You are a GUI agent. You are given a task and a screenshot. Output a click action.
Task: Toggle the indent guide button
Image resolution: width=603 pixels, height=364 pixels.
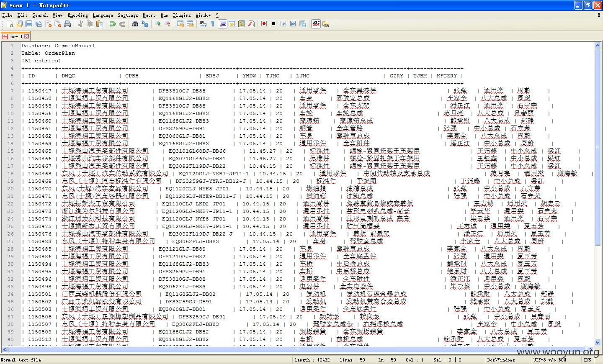[222, 24]
